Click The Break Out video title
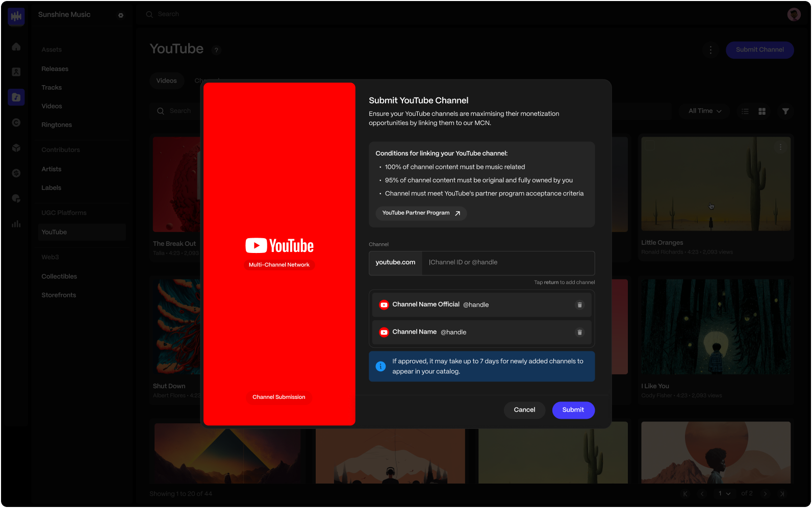812x508 pixels. pos(174,244)
